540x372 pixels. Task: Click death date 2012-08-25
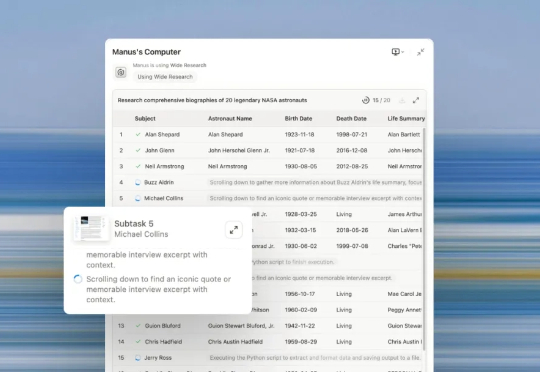[x=352, y=166]
